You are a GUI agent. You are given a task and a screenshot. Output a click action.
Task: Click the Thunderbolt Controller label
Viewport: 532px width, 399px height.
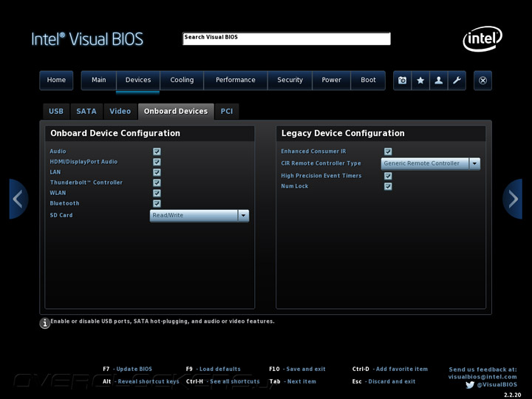(x=86, y=183)
